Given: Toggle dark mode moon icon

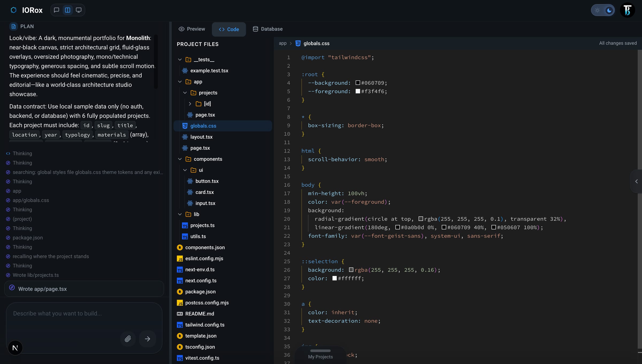Looking at the screenshot, I should pos(609,10).
